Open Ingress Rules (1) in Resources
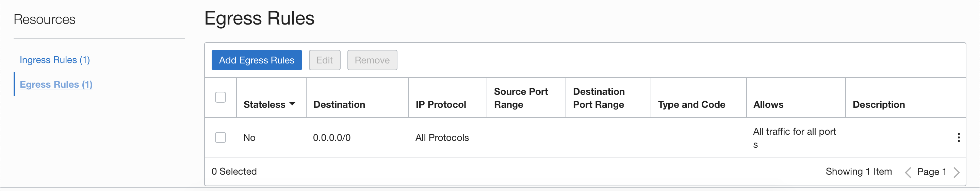Image resolution: width=980 pixels, height=191 pixels. [x=55, y=60]
